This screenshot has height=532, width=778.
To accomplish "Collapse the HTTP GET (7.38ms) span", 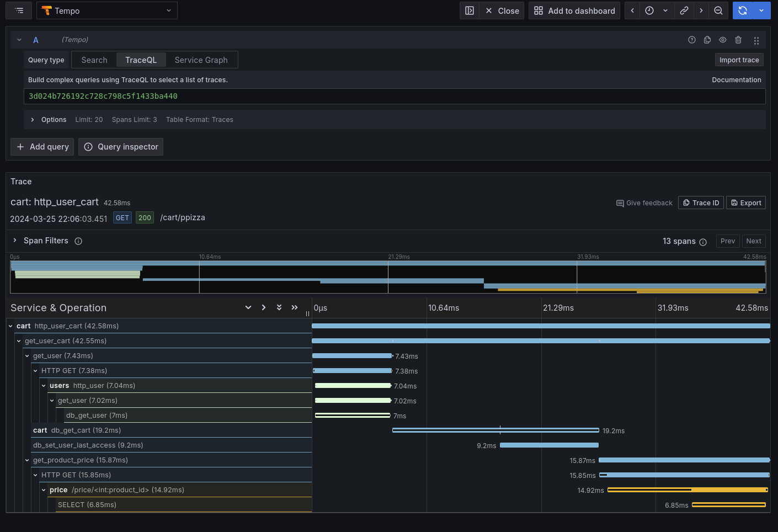I will tap(35, 371).
